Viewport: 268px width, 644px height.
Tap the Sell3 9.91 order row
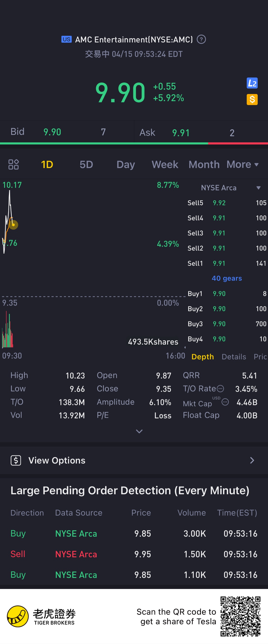(227, 233)
